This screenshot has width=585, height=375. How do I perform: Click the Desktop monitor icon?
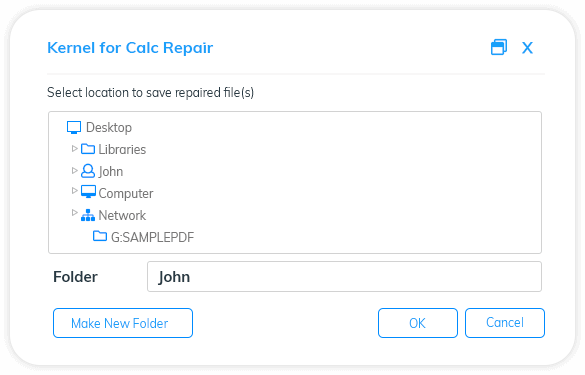(74, 128)
